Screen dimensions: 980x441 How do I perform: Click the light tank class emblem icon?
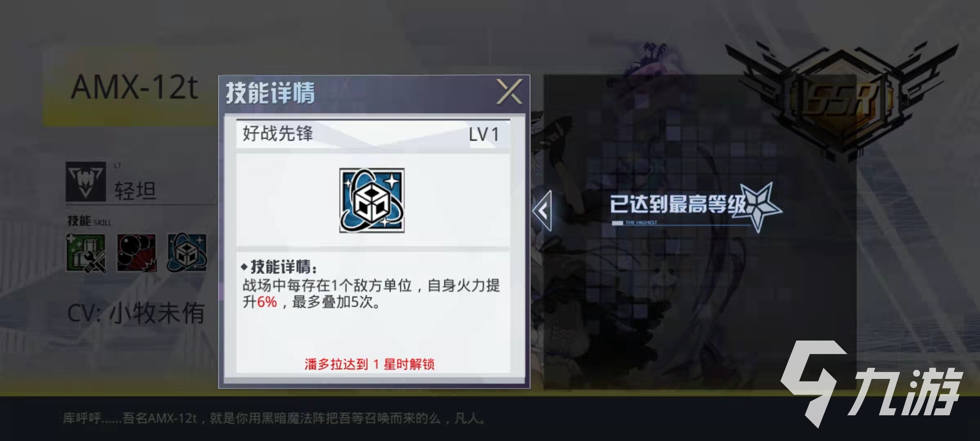tap(86, 182)
